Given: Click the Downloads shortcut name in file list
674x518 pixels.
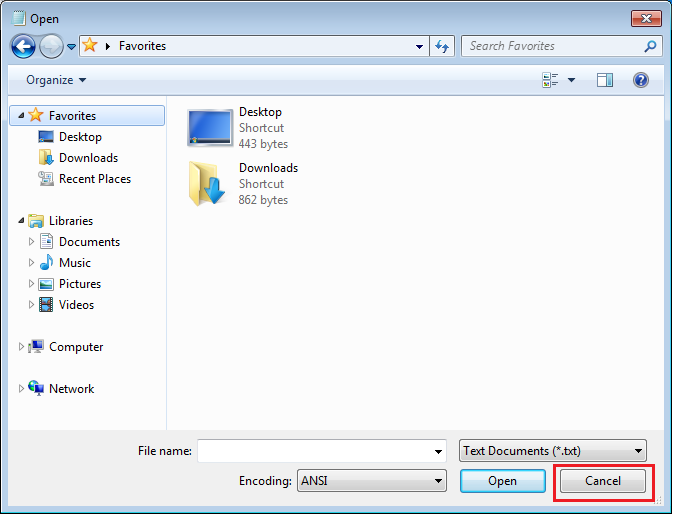Looking at the screenshot, I should pos(268,168).
